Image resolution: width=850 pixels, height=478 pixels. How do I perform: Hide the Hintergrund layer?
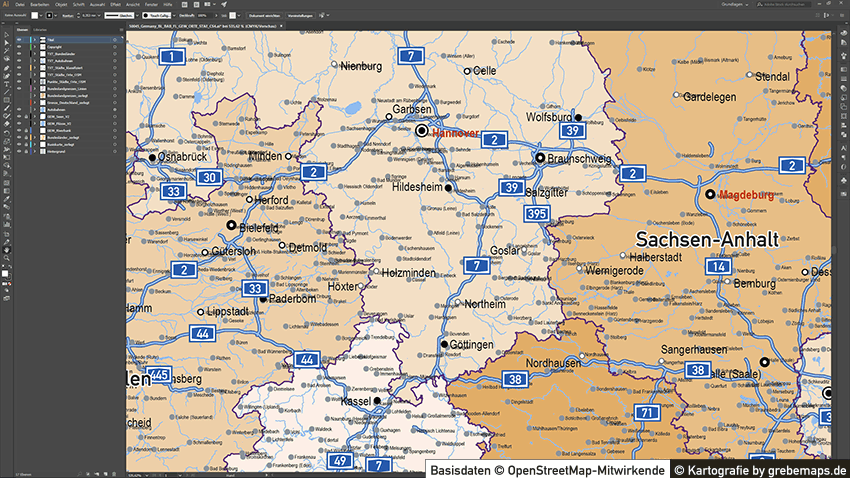18,152
